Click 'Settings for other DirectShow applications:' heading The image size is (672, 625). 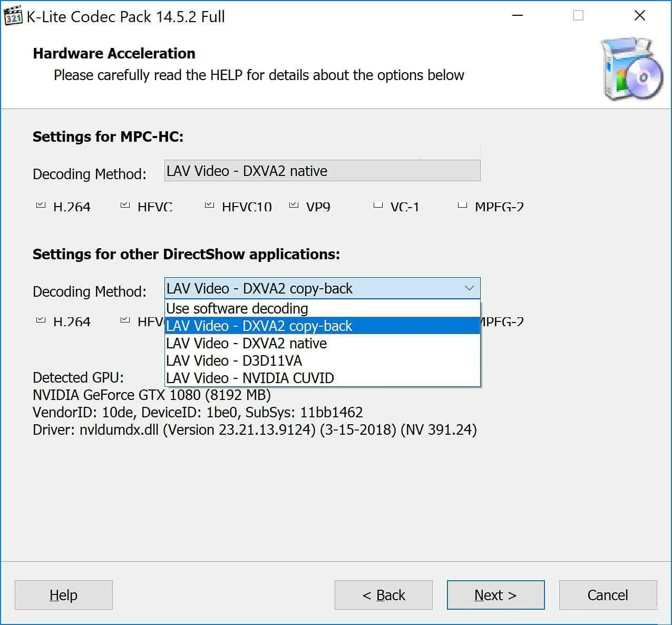tap(186, 254)
